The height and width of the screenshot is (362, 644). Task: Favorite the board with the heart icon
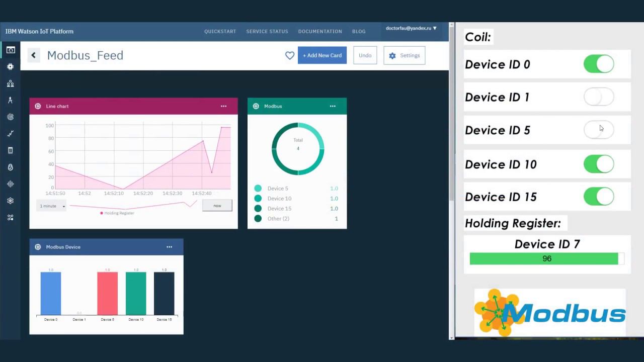coord(290,55)
